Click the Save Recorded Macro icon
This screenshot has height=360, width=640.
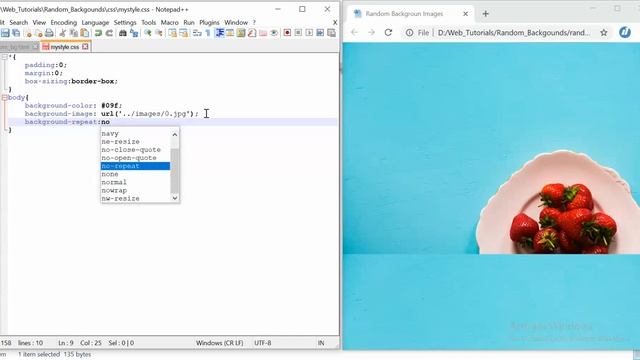[331, 33]
